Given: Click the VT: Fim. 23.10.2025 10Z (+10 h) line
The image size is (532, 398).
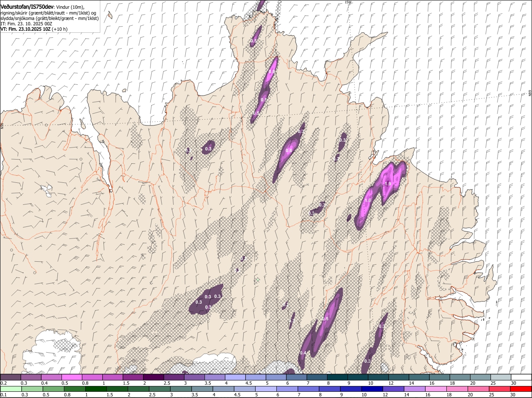Looking at the screenshot, I should [x=34, y=29].
